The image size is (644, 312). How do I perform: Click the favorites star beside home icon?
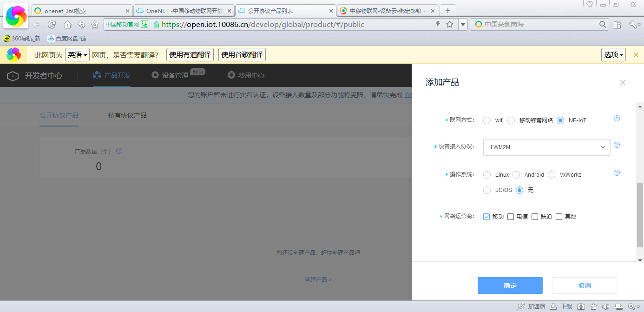[x=94, y=25]
